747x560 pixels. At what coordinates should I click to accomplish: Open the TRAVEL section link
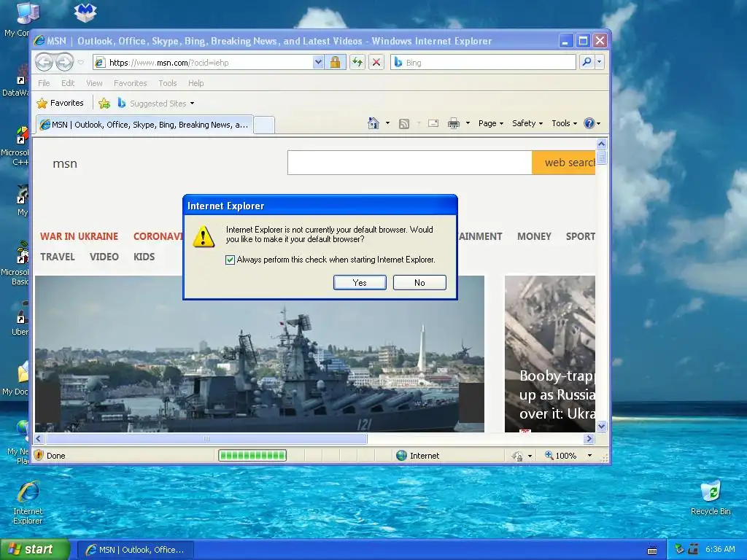pyautogui.click(x=57, y=257)
